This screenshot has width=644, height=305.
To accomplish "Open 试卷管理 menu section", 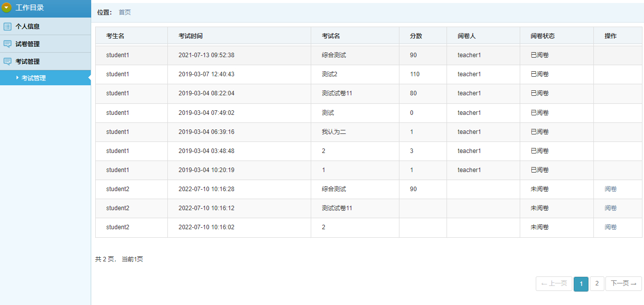I will [45, 44].
